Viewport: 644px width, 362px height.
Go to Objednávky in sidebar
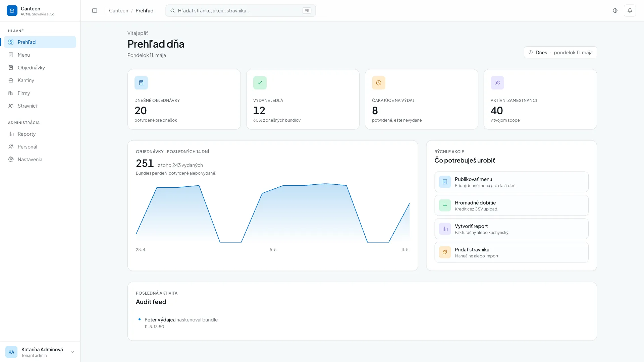click(40, 68)
